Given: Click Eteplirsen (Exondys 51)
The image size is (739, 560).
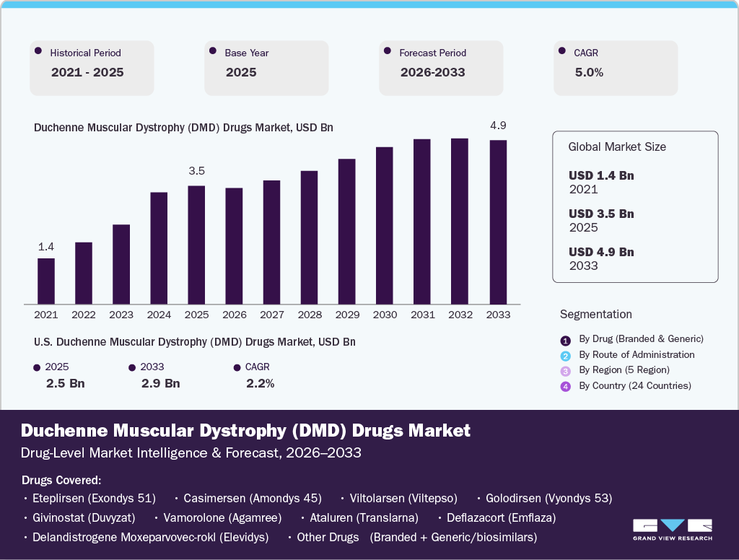Looking at the screenshot, I should (x=94, y=498).
